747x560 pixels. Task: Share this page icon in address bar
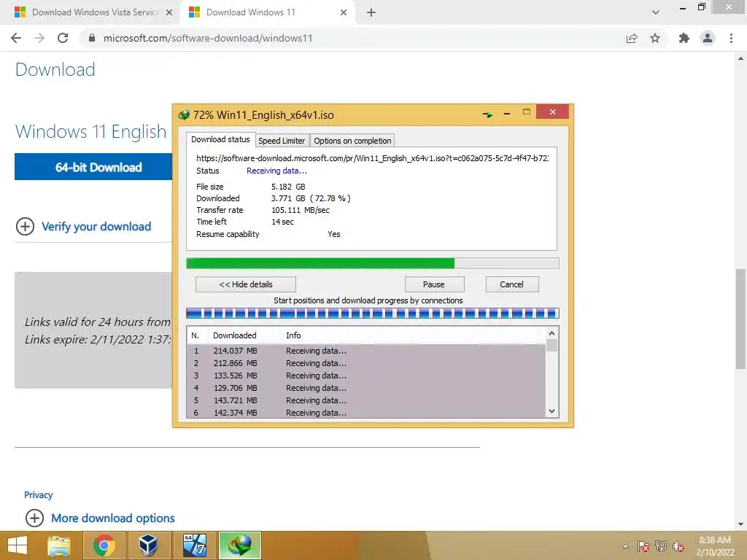[x=632, y=38]
